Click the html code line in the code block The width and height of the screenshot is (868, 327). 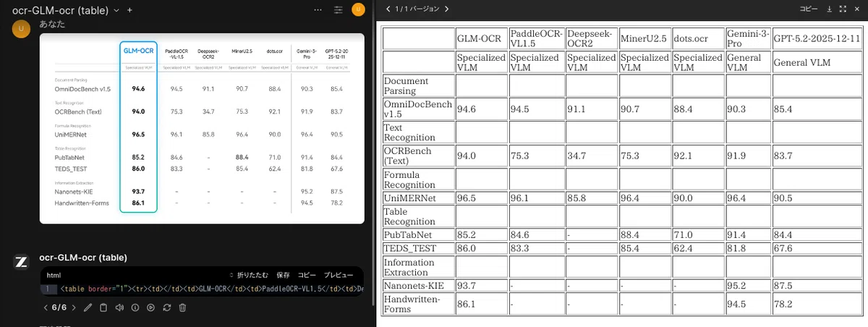click(x=202, y=289)
